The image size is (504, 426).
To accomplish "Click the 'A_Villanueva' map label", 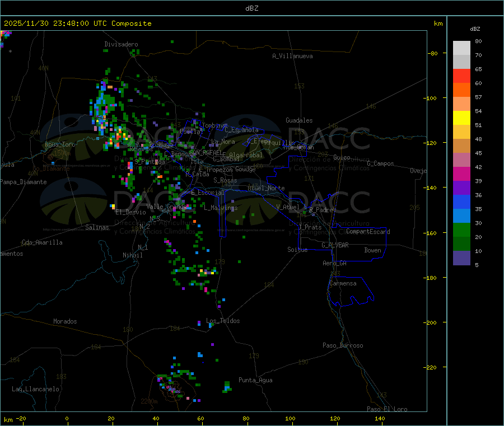I will click(292, 56).
